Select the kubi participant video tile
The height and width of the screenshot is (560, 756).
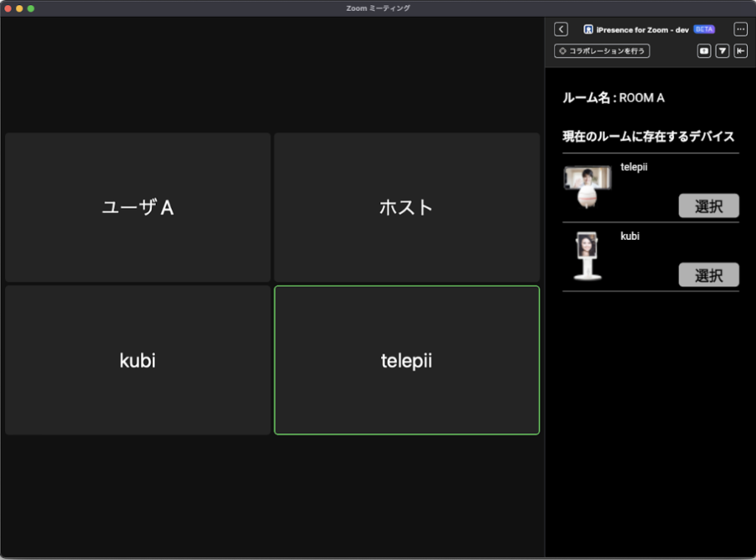coord(138,360)
